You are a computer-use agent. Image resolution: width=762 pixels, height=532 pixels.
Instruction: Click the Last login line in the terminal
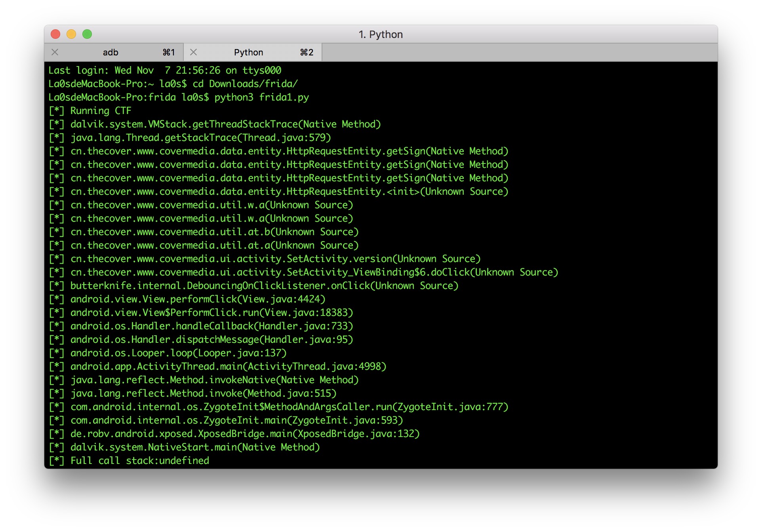pos(165,70)
